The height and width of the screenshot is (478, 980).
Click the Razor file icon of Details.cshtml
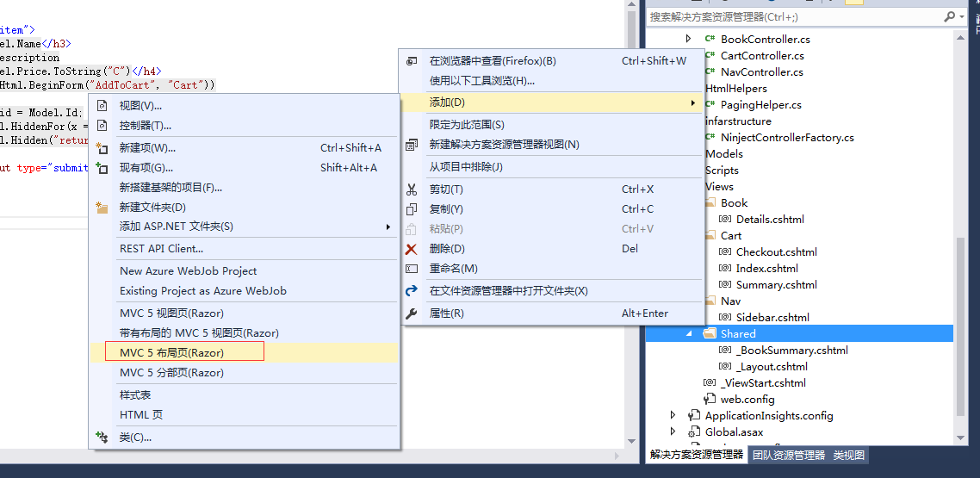(x=725, y=219)
